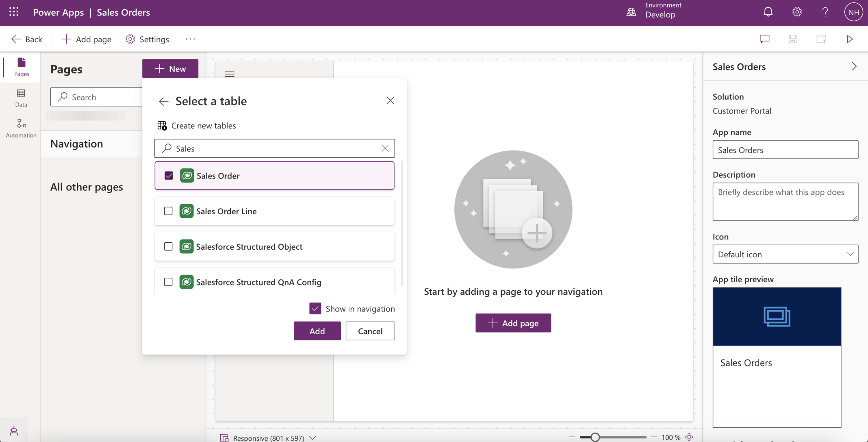Open the Responsive size dropdown
The width and height of the screenshot is (868, 442).
(312, 438)
